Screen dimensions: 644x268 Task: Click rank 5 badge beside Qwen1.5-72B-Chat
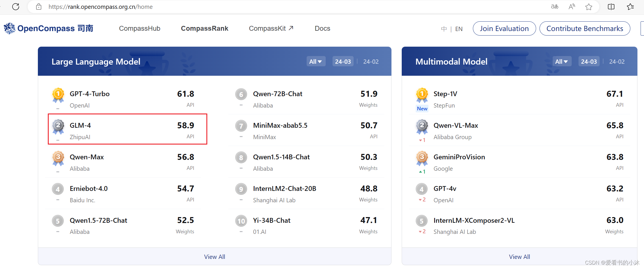coord(58,221)
